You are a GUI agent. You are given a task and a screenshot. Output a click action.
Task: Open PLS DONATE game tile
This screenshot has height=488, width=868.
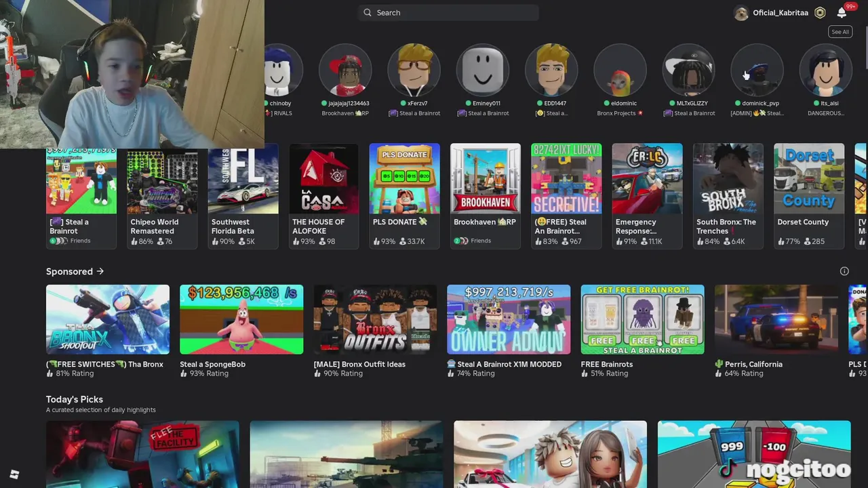point(405,196)
